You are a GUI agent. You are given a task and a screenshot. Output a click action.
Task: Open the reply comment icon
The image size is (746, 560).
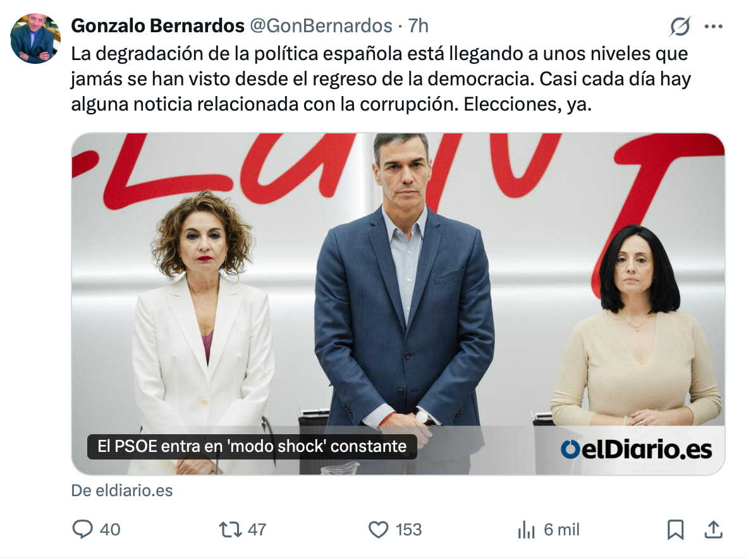[82, 529]
